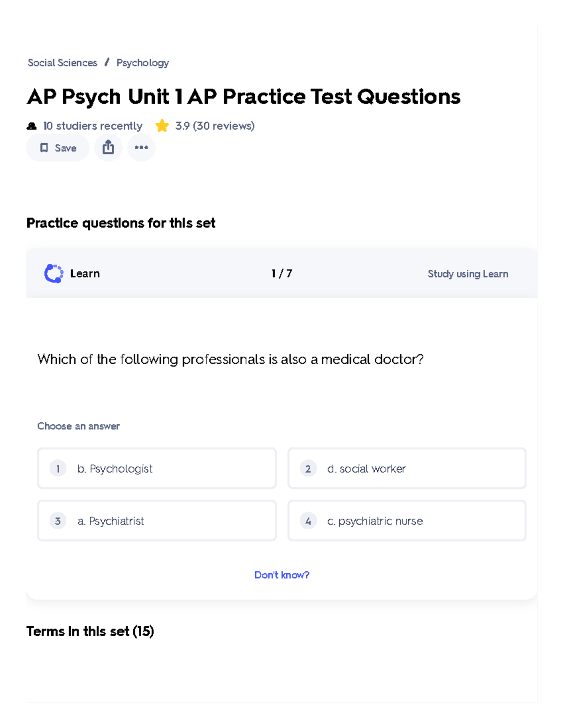Choose answer d. social worker

point(406,468)
